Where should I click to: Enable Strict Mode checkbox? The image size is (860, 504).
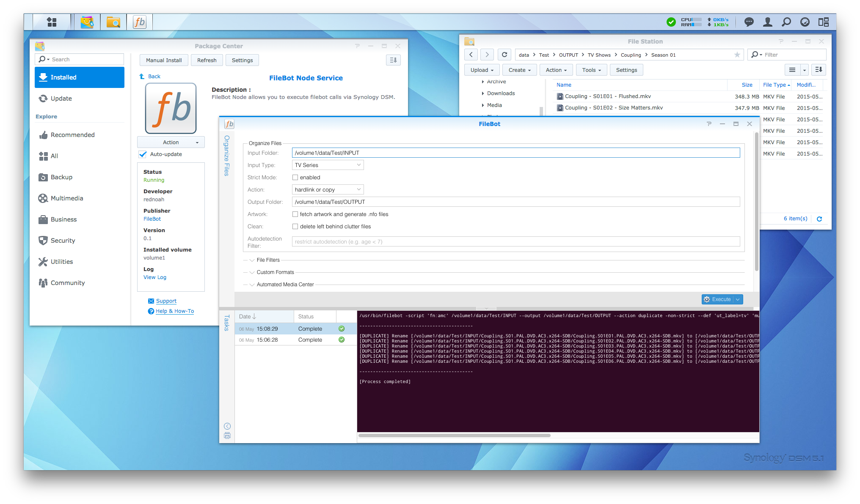pos(295,178)
